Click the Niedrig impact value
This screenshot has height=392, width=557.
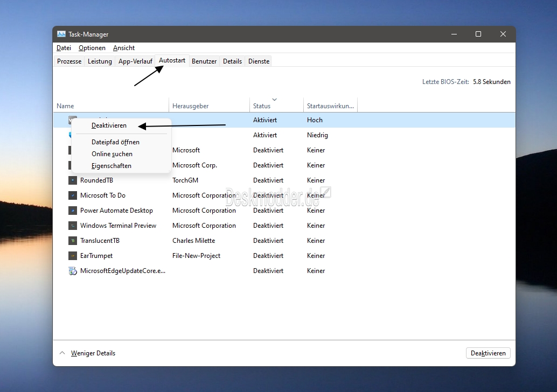pos(317,135)
